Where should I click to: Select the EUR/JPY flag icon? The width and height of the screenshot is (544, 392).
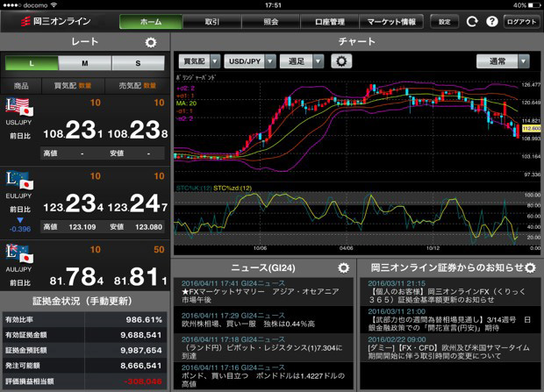19,180
